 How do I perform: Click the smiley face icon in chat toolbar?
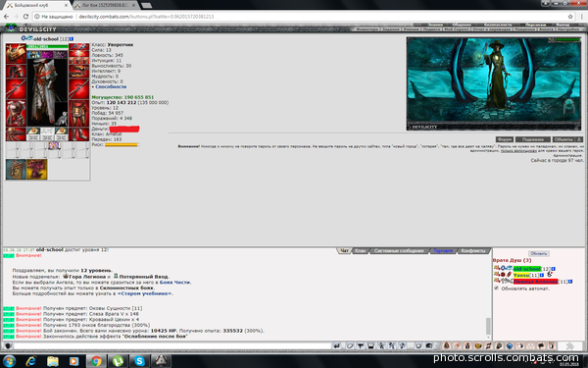(418, 345)
